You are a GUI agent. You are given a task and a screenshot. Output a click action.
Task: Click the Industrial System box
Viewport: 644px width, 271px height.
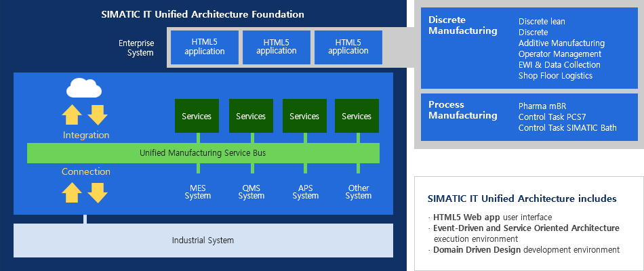[x=203, y=241]
